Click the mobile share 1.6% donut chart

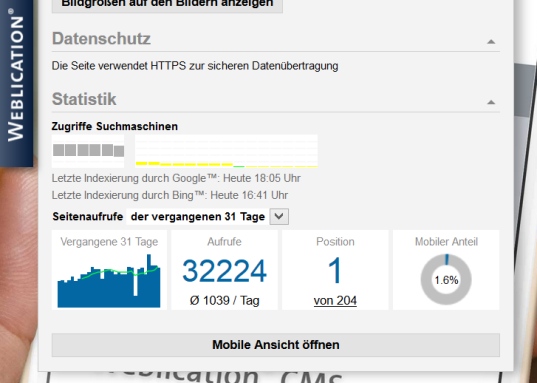(x=446, y=280)
